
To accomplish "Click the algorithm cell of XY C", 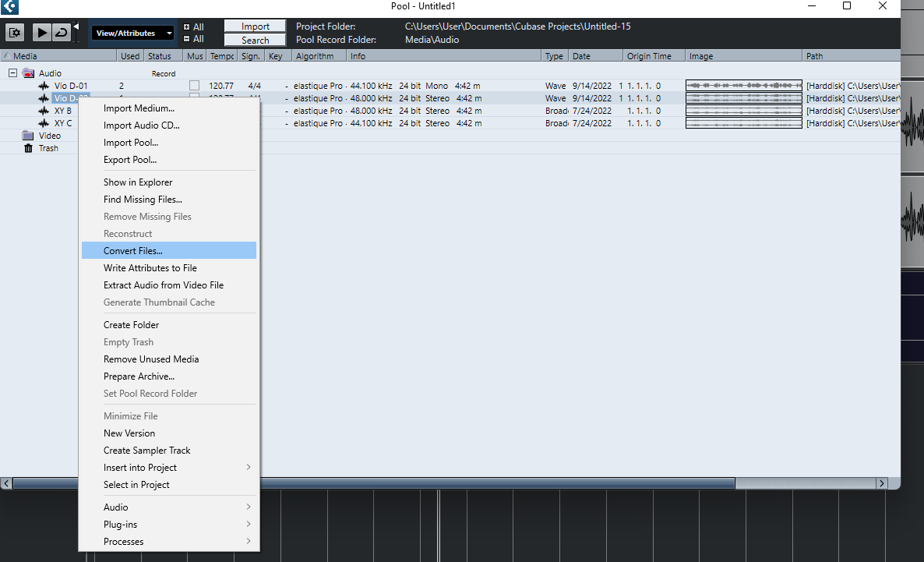I will pos(318,123).
